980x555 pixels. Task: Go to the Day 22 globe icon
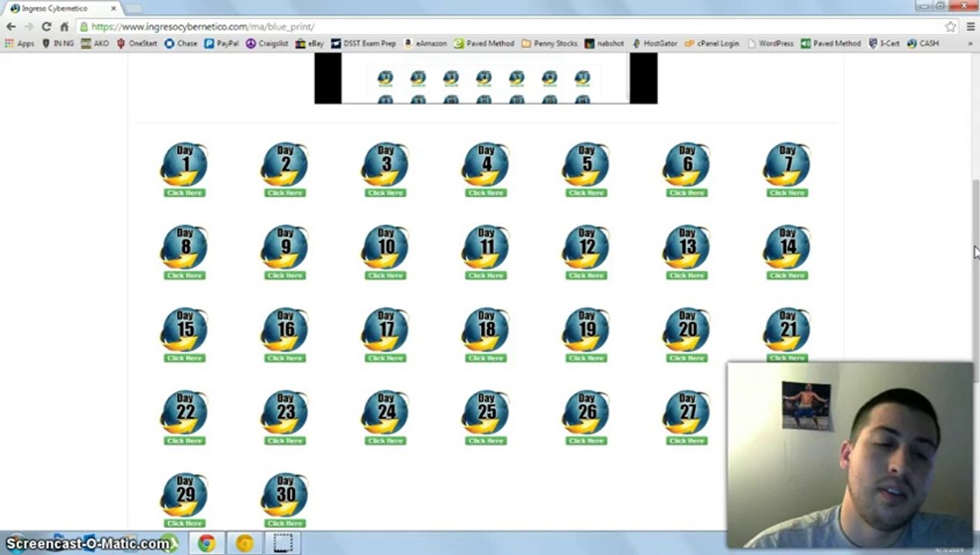185,412
